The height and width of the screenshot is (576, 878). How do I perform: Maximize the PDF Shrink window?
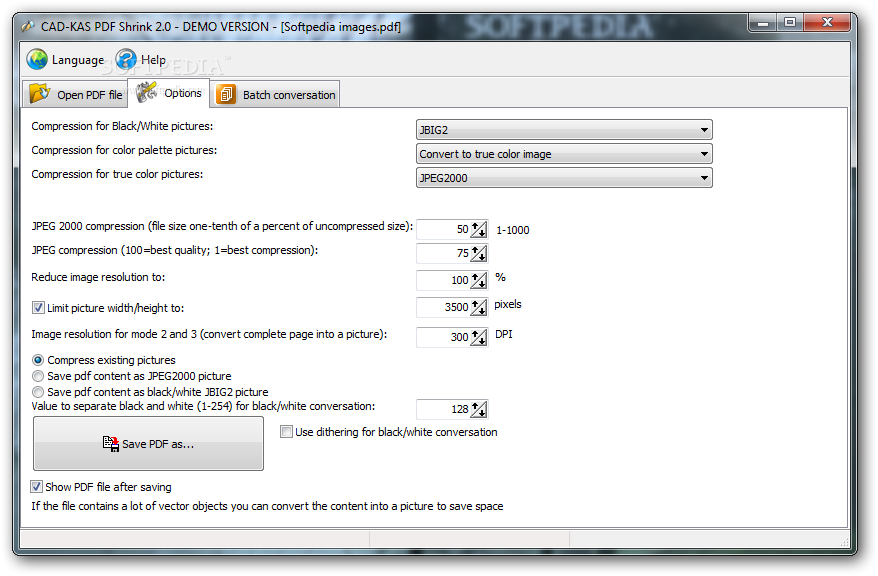(790, 23)
